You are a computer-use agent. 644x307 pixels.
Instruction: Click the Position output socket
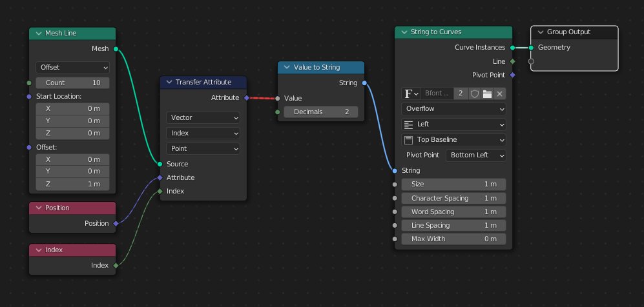tap(116, 223)
